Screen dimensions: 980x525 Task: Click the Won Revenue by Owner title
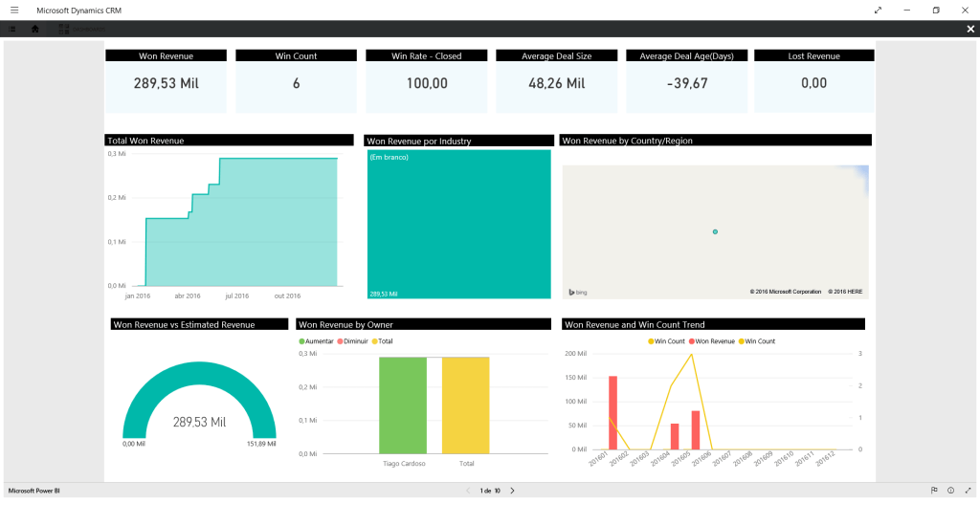(345, 324)
